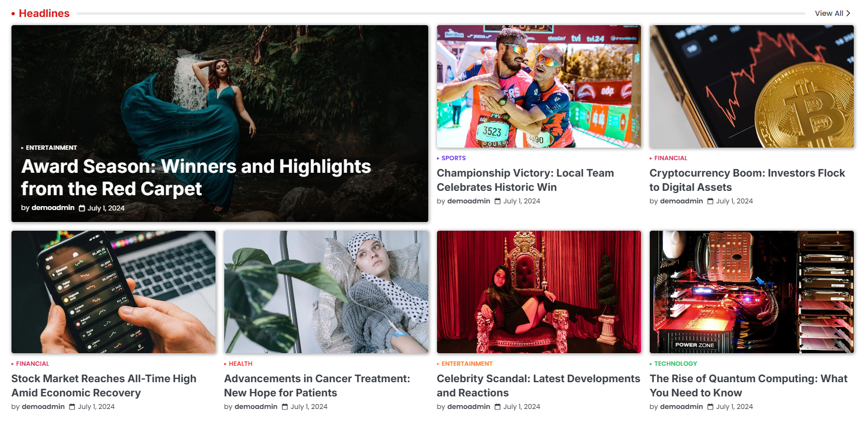Open Stock Market Reaches All-Time High article

coord(104,385)
